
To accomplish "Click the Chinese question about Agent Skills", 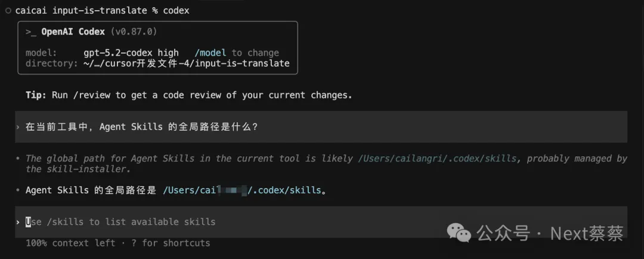I will [141, 127].
